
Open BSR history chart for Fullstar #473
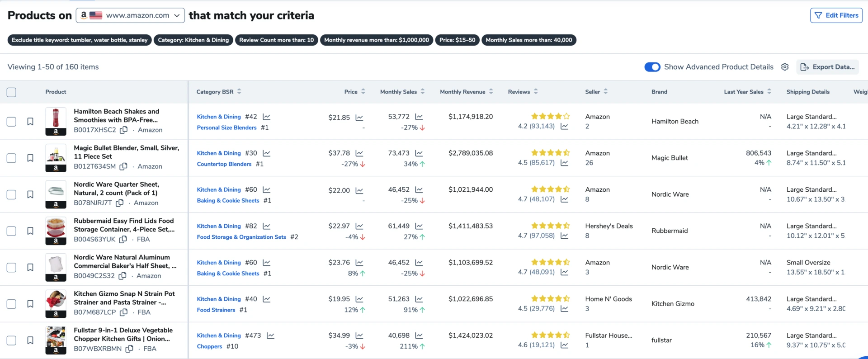tap(270, 335)
